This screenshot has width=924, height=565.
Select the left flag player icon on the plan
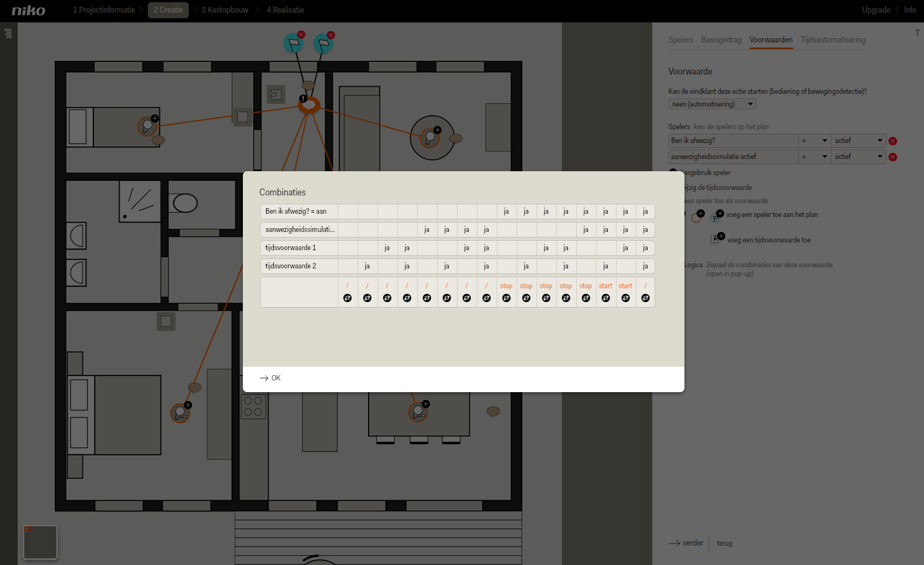(293, 43)
